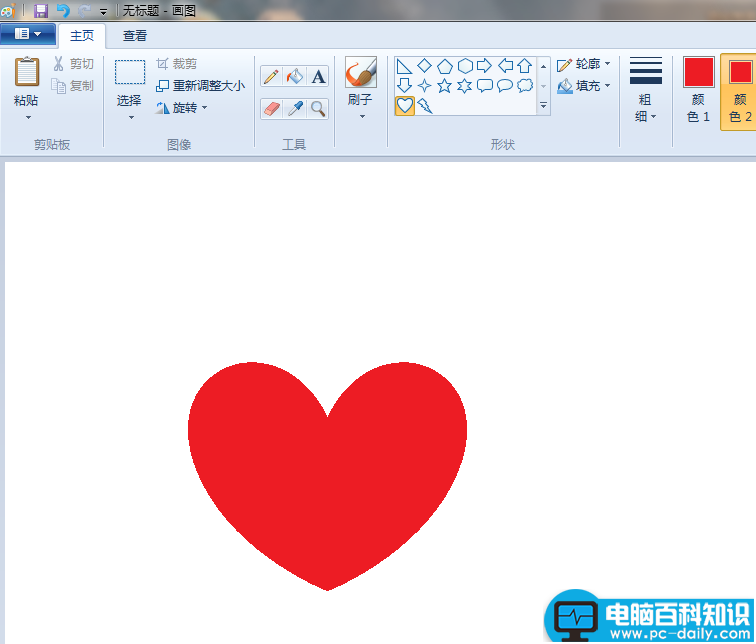Screen dimensions: 756x644
Task: Choose the down arrow shape
Action: pos(404,85)
